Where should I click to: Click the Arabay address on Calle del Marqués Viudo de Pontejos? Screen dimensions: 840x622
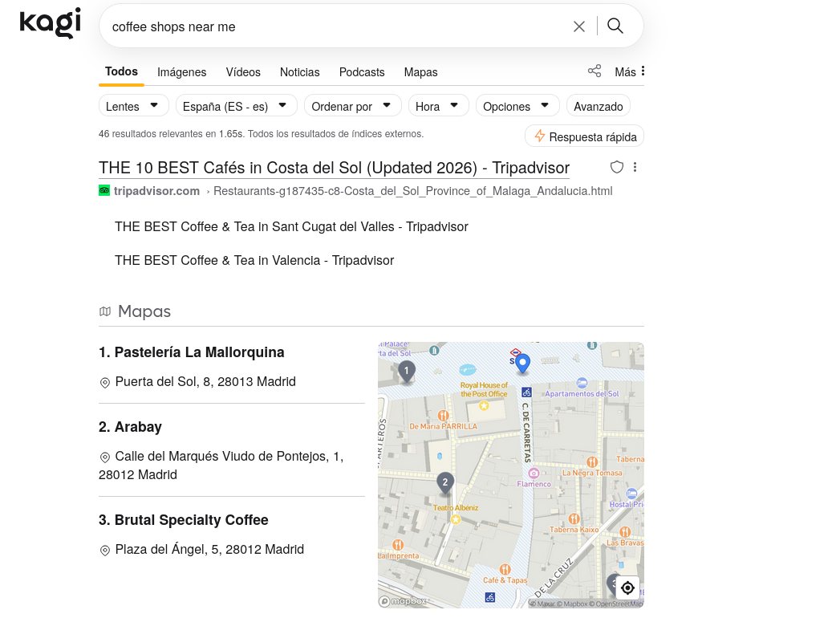[221, 465]
